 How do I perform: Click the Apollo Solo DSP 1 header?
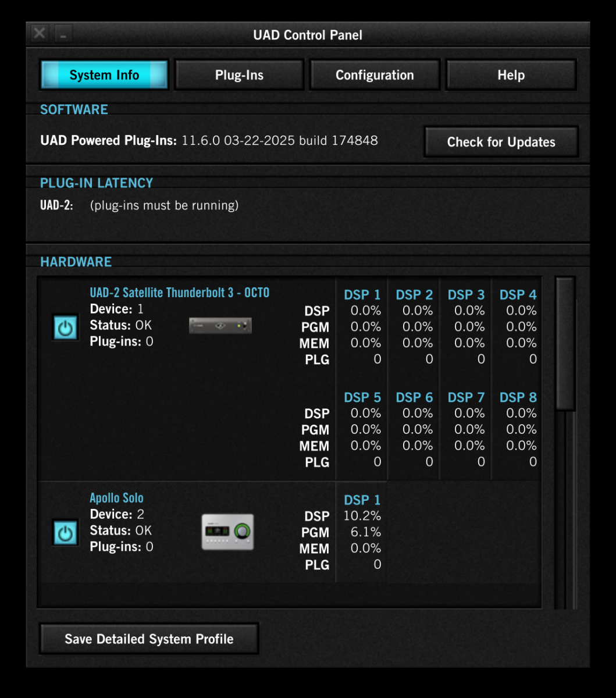pyautogui.click(x=362, y=500)
